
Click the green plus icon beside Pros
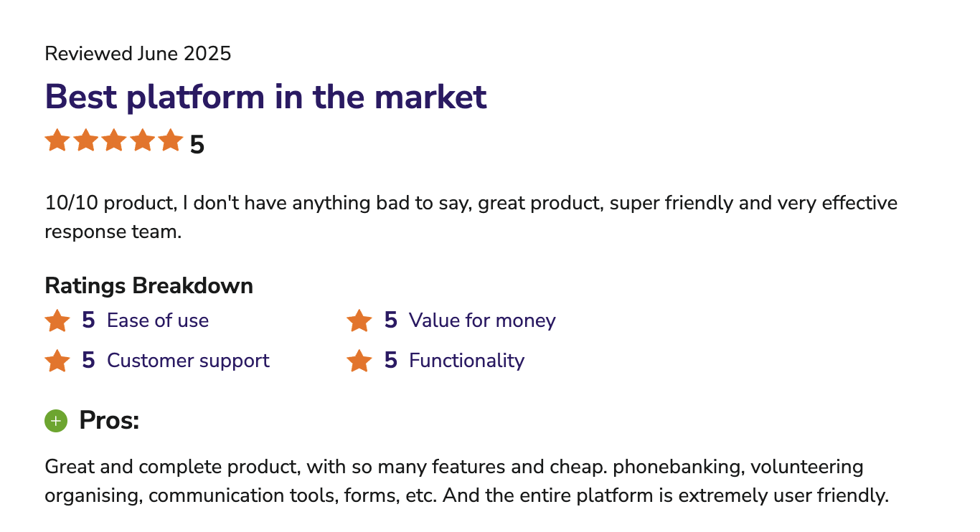[56, 421]
